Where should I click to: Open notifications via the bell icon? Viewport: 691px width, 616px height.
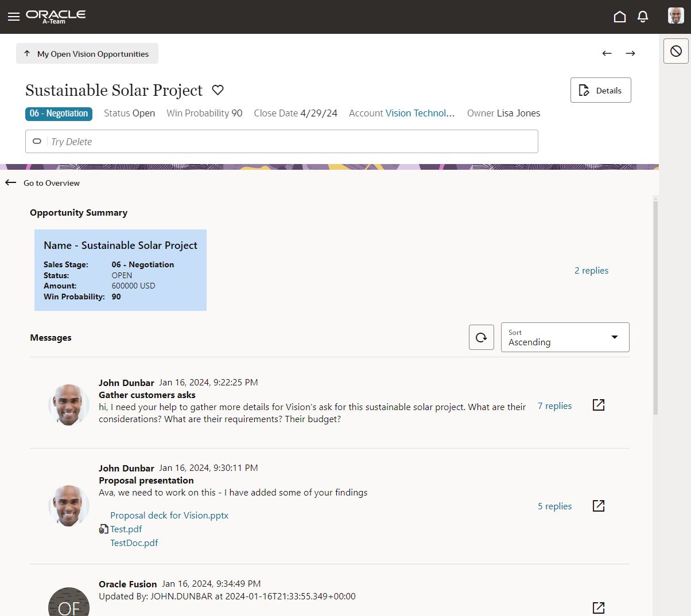pyautogui.click(x=642, y=17)
